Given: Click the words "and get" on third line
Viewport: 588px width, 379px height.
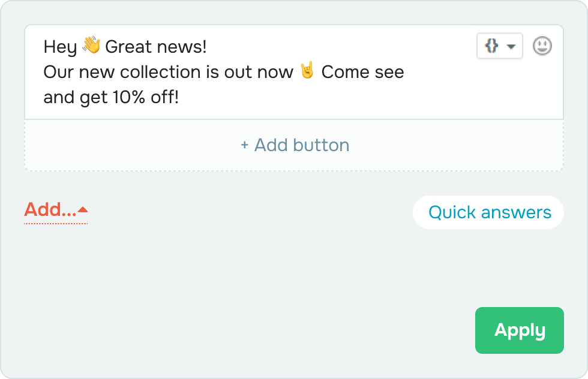Looking at the screenshot, I should (76, 98).
